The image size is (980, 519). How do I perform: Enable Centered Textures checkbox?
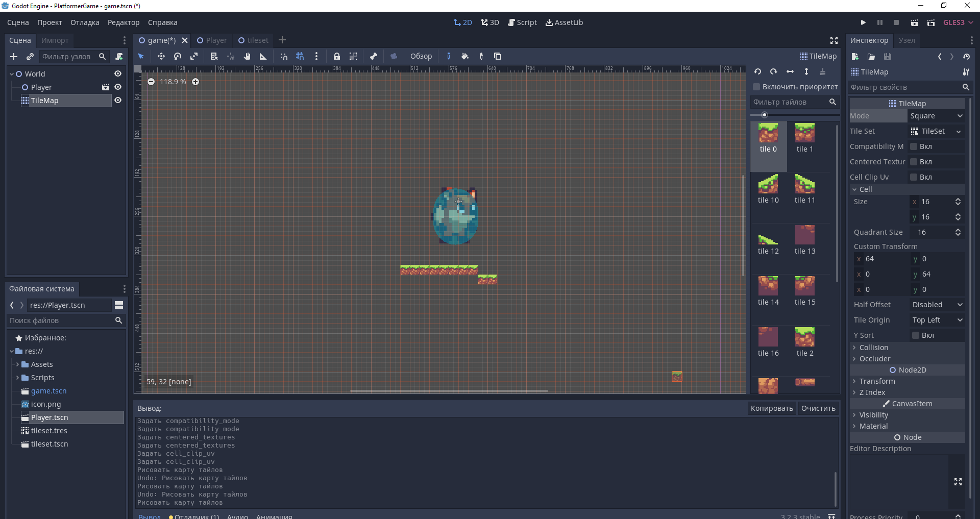click(x=914, y=162)
